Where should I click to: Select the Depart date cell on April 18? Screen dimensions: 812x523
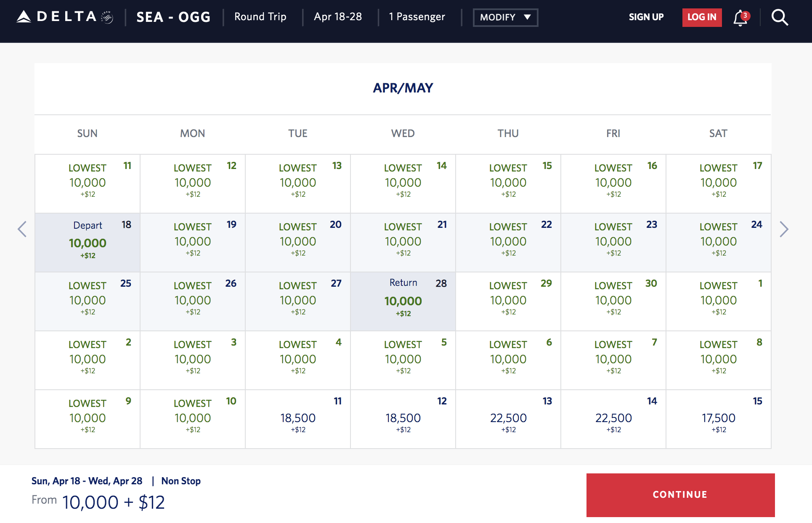(87, 242)
